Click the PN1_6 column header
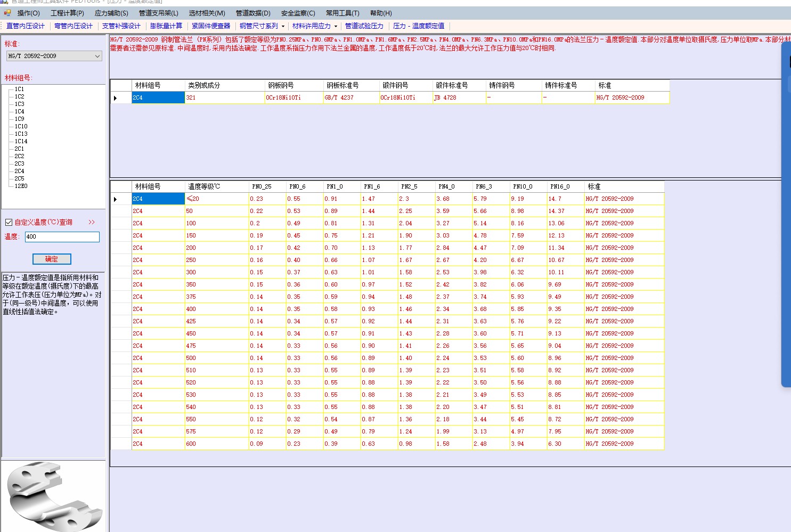The height and width of the screenshot is (532, 791). pyautogui.click(x=379, y=186)
